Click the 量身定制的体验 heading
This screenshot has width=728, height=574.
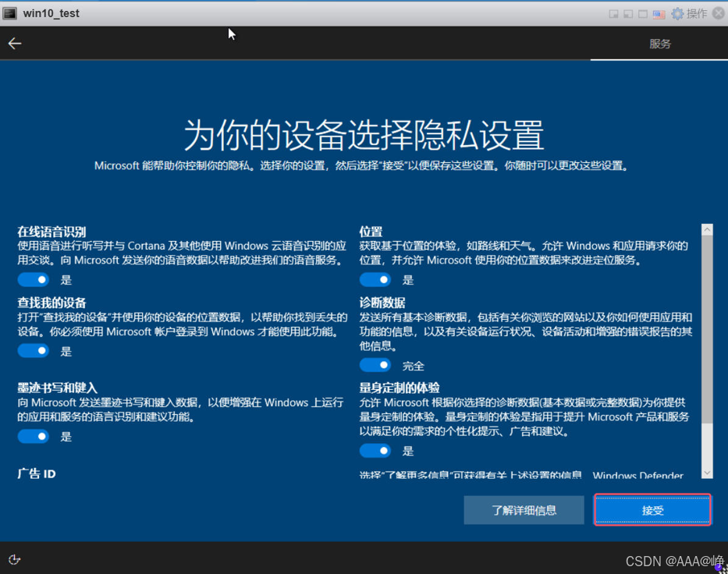[400, 388]
